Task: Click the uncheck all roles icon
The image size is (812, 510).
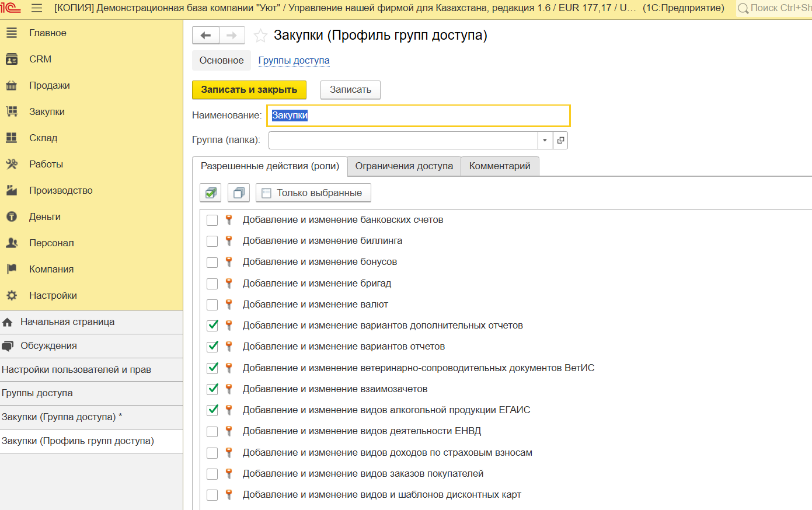Action: point(238,193)
